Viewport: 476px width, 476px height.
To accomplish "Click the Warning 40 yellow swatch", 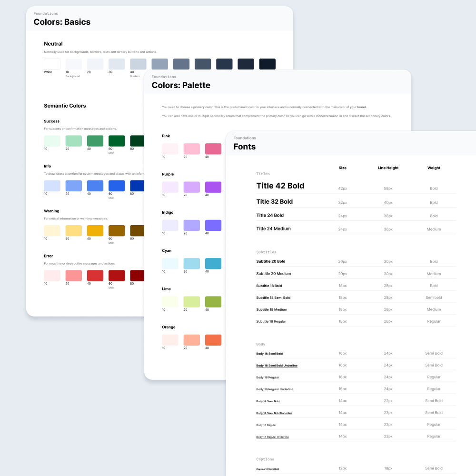I will 95,231.
